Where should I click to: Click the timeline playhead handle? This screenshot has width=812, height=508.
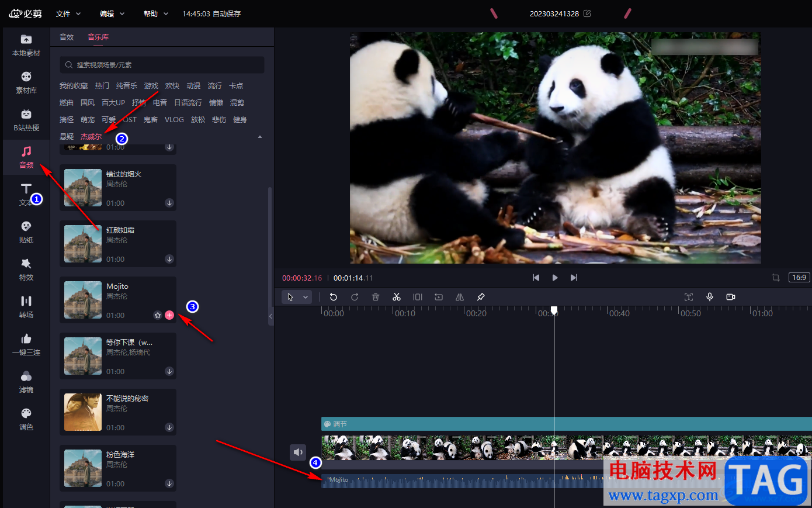pyautogui.click(x=554, y=310)
